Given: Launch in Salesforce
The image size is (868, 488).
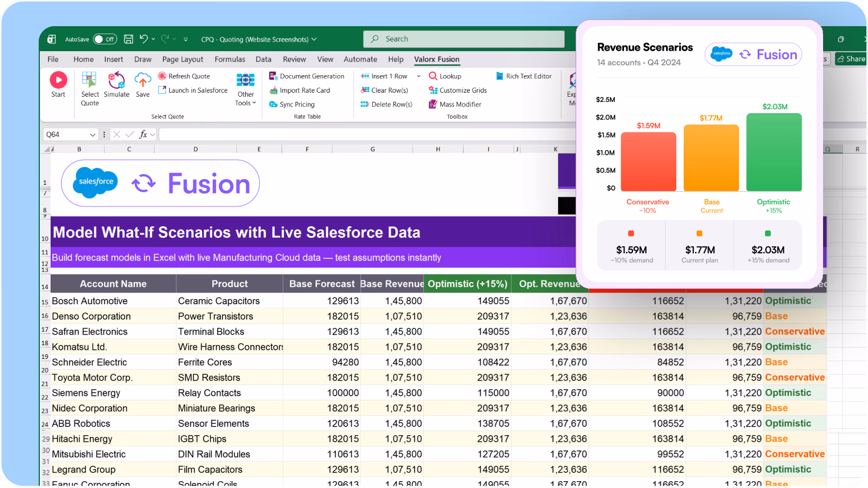Looking at the screenshot, I should (193, 90).
